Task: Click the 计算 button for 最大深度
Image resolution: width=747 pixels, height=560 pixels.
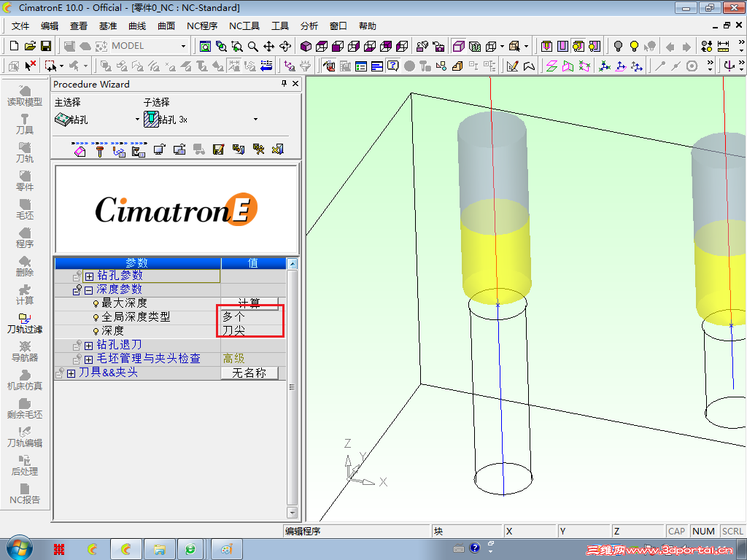Action: pos(249,303)
